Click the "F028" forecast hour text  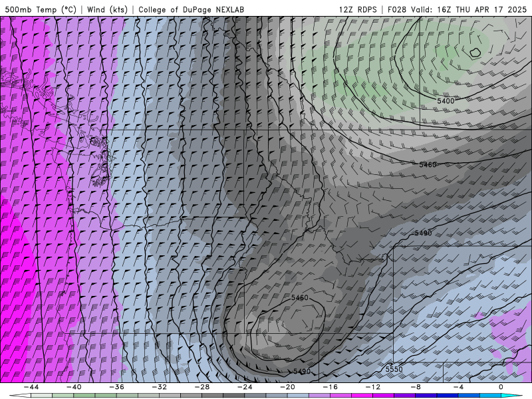396,9
